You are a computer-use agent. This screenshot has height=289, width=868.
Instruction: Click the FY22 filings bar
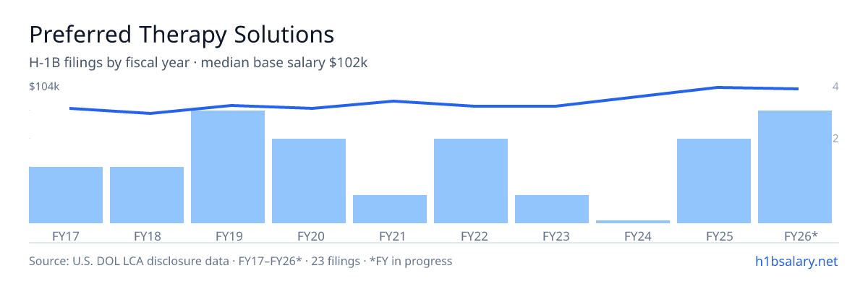tap(471, 181)
